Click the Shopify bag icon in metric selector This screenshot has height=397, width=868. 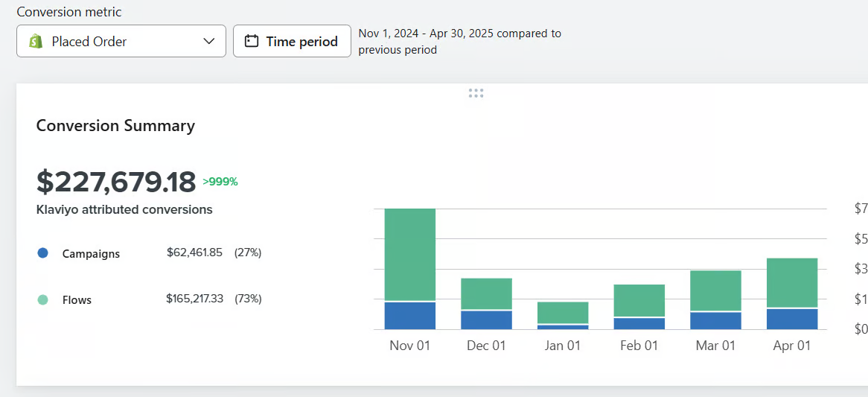click(x=36, y=42)
